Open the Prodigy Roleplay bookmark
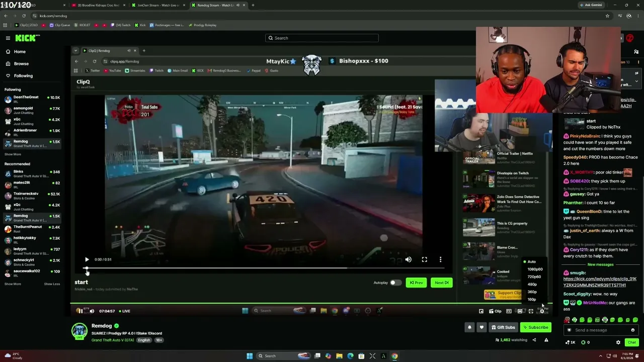Image resolution: width=644 pixels, height=362 pixels. coord(202,25)
